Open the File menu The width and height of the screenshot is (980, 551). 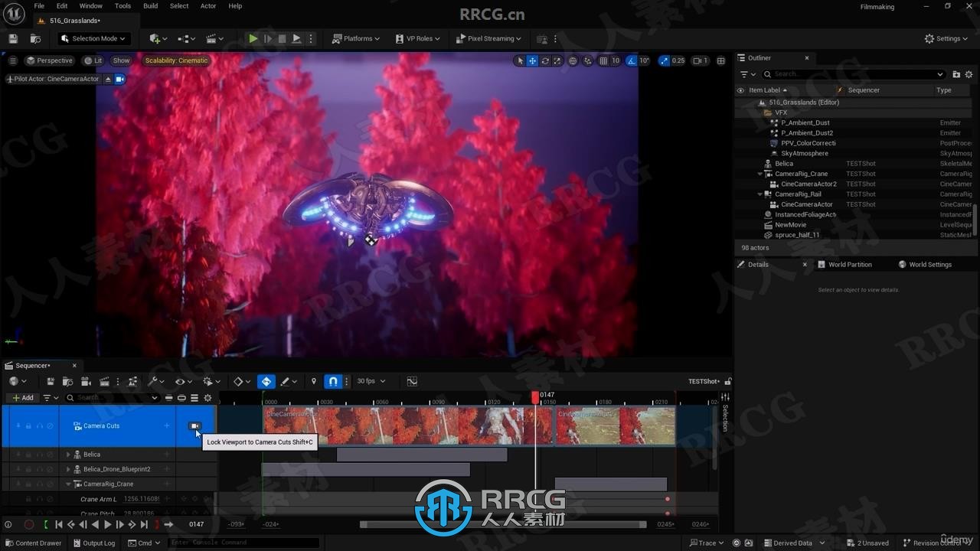click(x=39, y=6)
